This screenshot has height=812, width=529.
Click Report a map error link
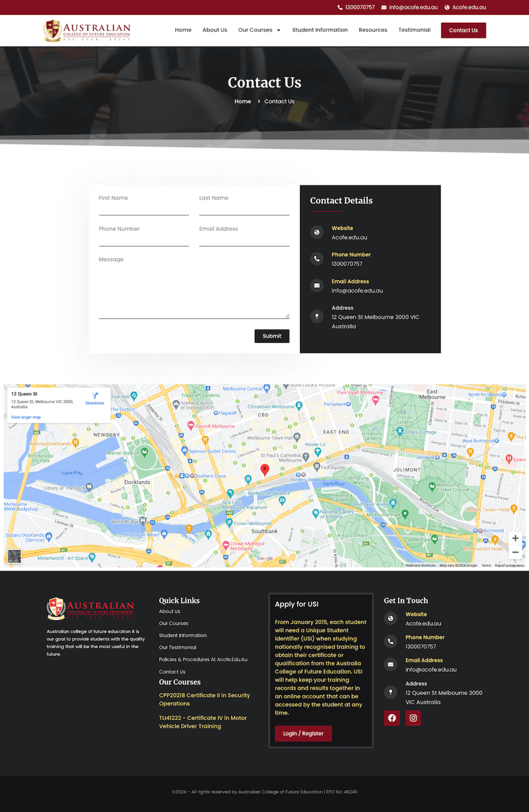509,566
